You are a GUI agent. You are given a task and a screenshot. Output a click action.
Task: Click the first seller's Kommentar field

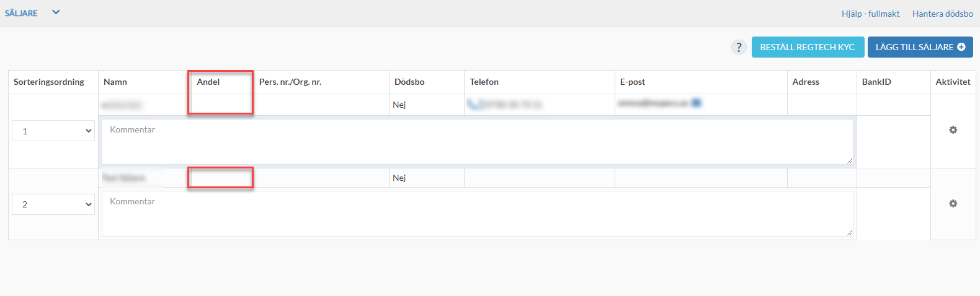coord(478,142)
